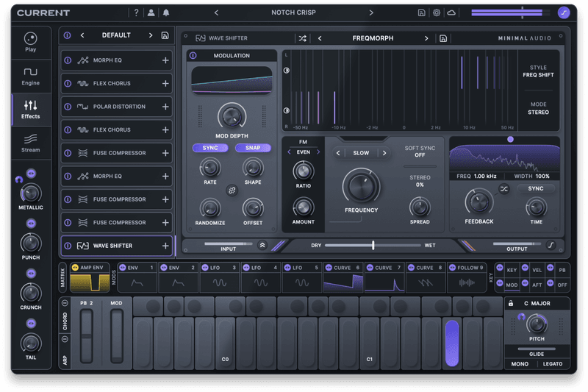Select the CURVE 6 modulator slot
The image size is (588, 392).
pyautogui.click(x=343, y=279)
